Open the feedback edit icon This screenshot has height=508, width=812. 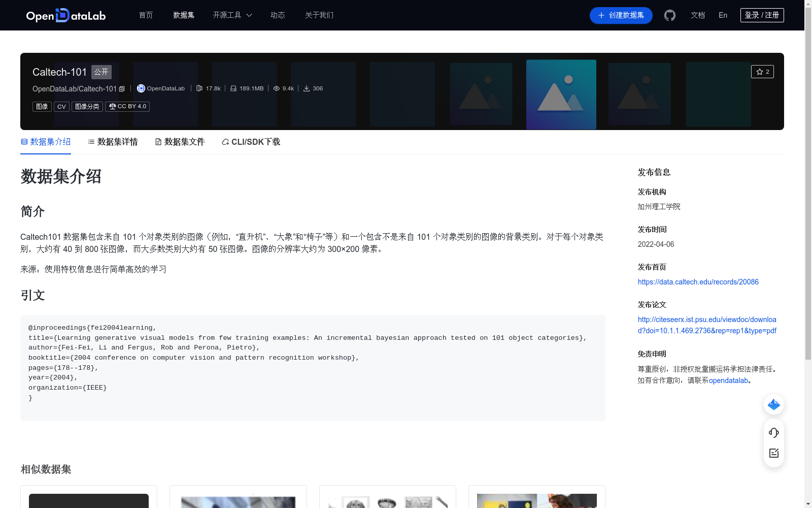pyautogui.click(x=774, y=453)
